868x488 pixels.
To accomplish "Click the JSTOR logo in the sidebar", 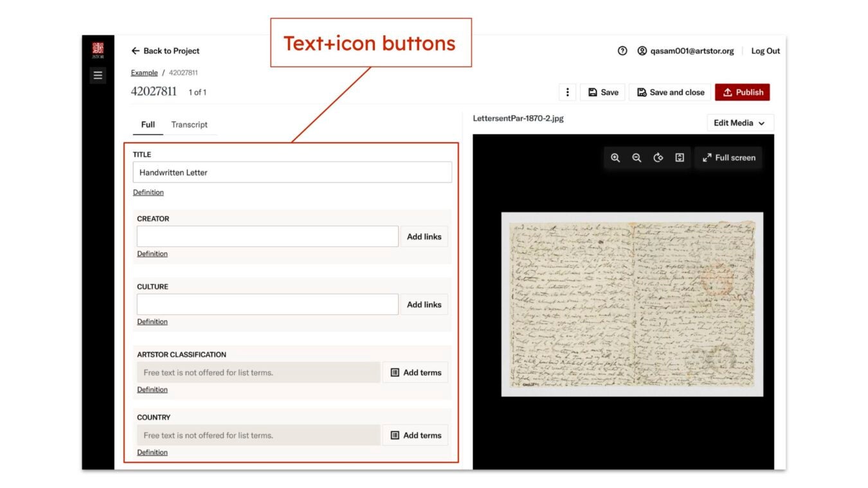I will tap(98, 49).
